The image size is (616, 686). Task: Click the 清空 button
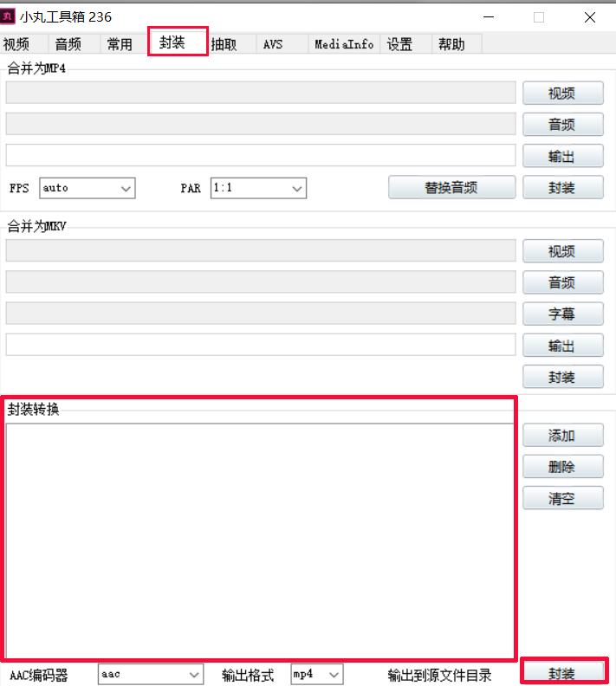tap(562, 498)
